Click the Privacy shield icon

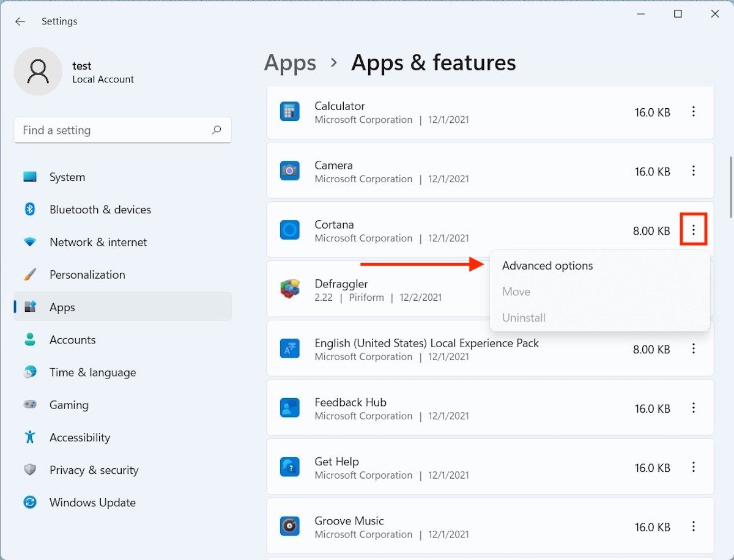pyautogui.click(x=30, y=470)
